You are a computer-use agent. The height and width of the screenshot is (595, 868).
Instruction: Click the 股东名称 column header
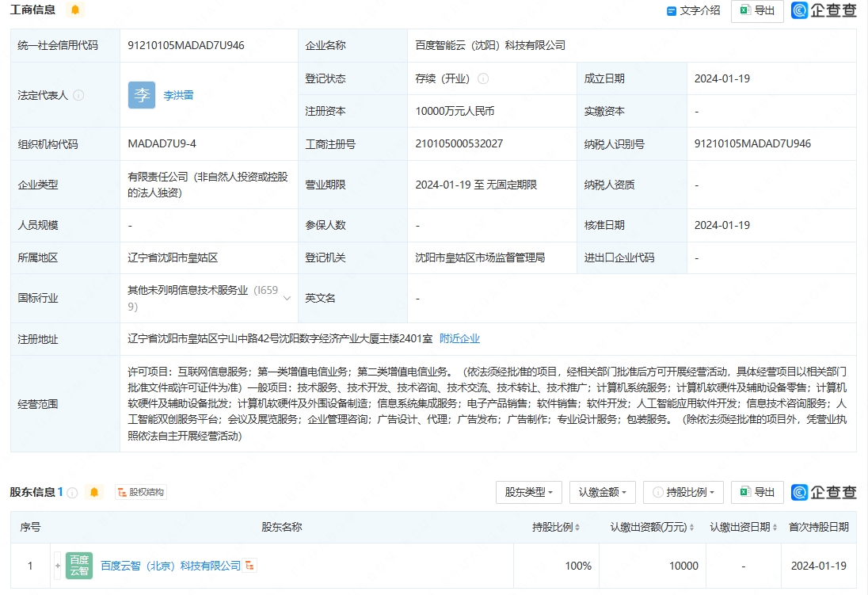pyautogui.click(x=282, y=527)
